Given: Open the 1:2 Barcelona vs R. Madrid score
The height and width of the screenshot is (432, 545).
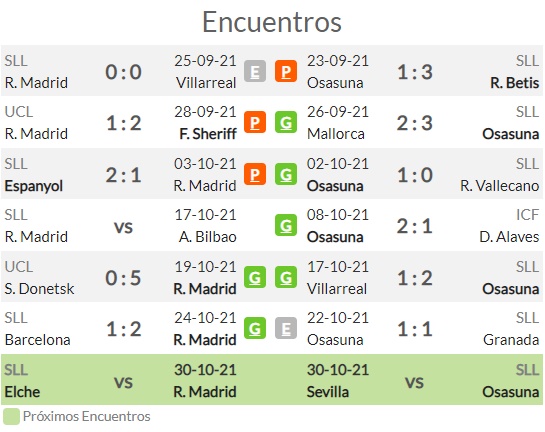Looking at the screenshot, I should point(123,329).
